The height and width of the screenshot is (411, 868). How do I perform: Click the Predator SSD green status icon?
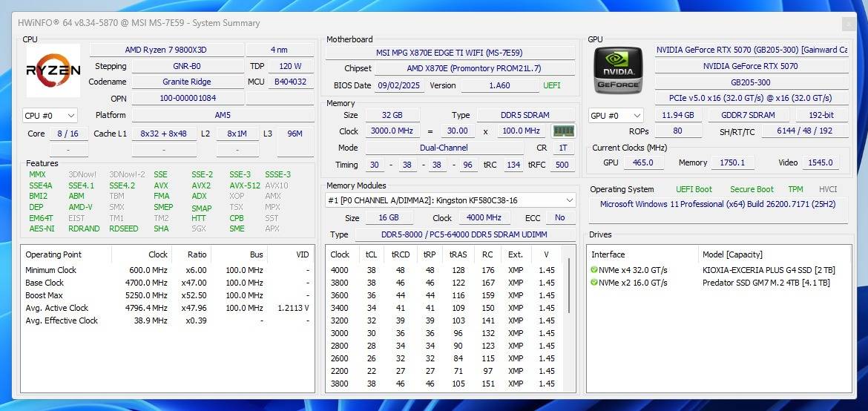(594, 283)
